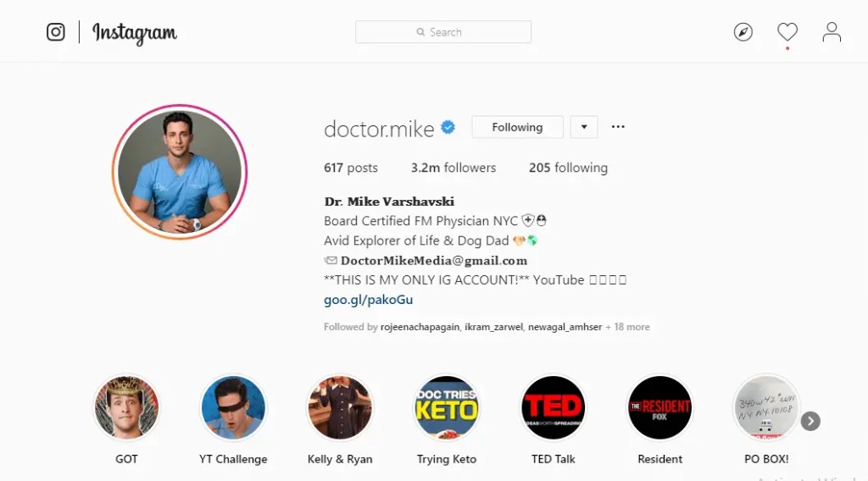Open the Explore compass icon
The height and width of the screenshot is (481, 868).
click(x=743, y=32)
